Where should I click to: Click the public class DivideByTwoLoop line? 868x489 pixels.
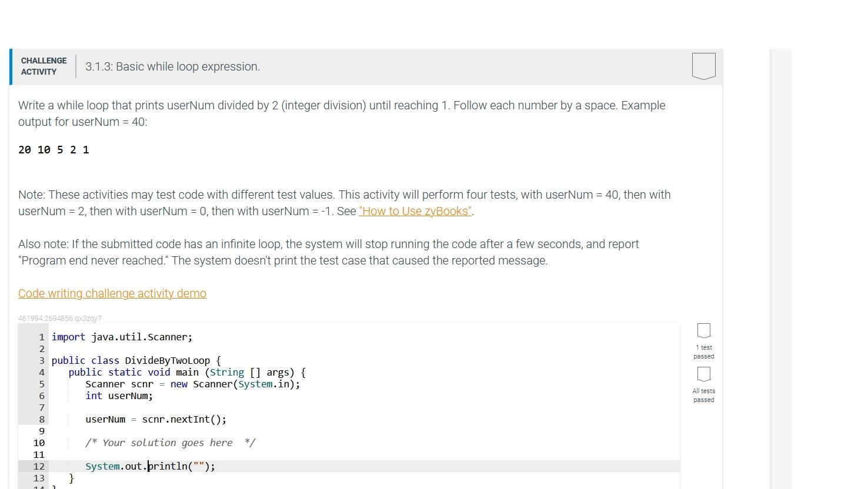point(135,360)
